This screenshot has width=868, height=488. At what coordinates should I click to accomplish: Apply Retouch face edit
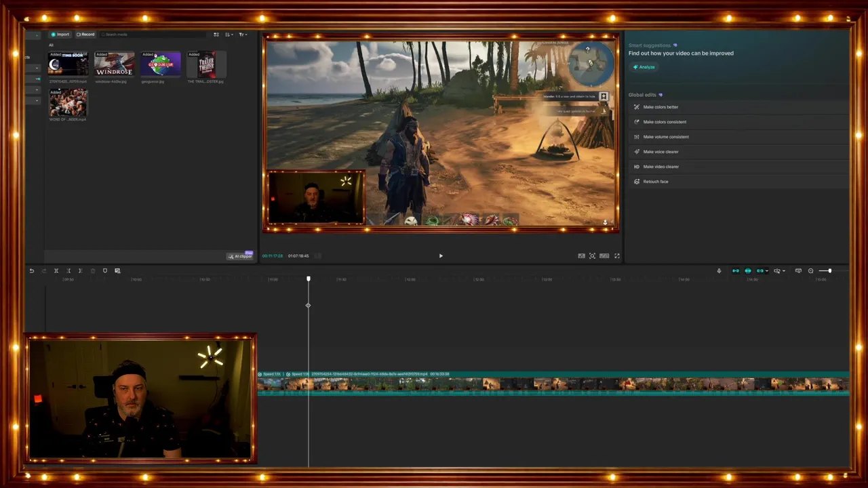click(738, 182)
